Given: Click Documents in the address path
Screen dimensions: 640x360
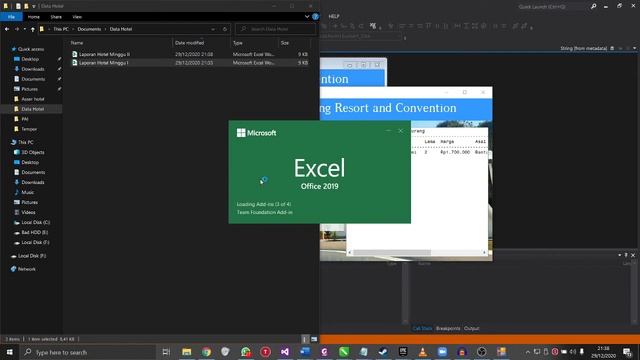Looking at the screenshot, I should click(x=89, y=29).
